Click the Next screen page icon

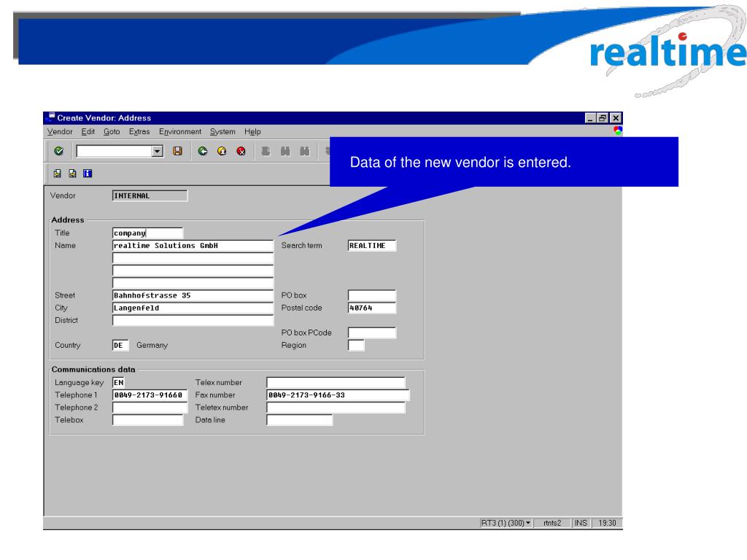tap(72, 174)
